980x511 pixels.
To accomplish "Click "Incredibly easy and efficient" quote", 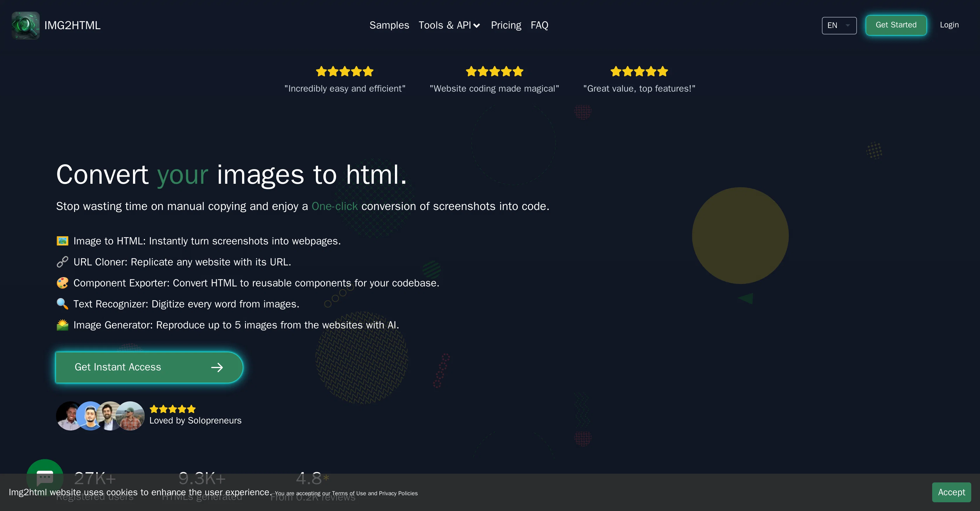I will pyautogui.click(x=345, y=89).
